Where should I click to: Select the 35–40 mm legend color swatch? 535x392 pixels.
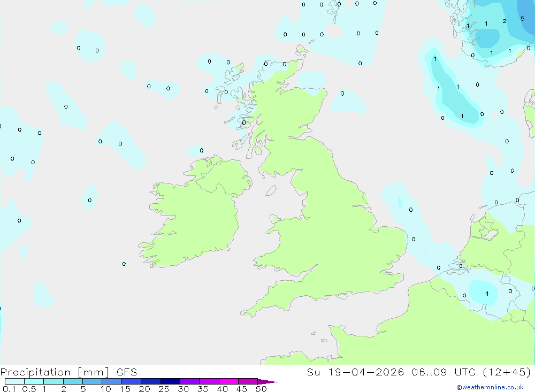[x=209, y=381]
